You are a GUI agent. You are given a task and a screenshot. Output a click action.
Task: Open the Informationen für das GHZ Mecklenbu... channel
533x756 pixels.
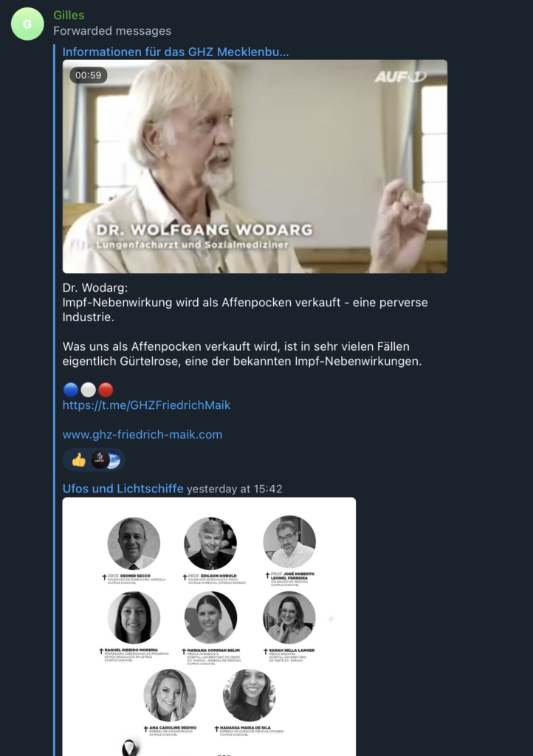176,52
